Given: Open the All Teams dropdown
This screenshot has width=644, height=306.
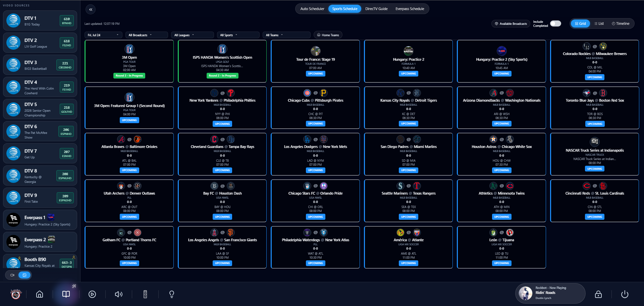Looking at the screenshot, I should tap(286, 35).
